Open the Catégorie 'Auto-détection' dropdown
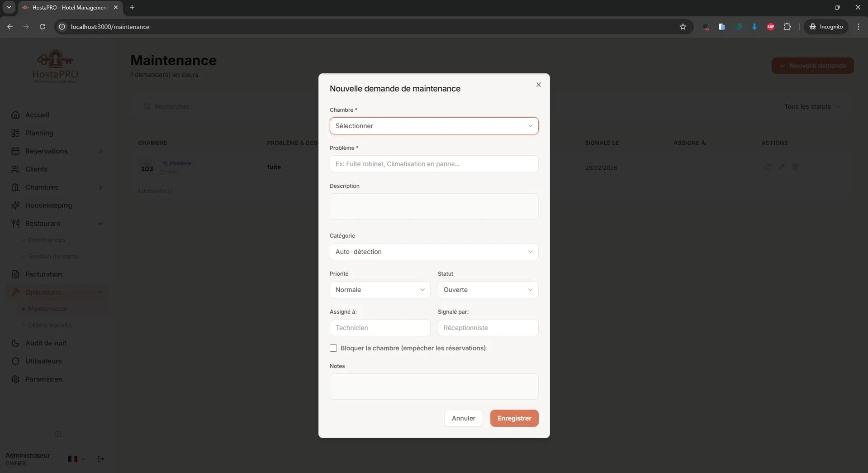This screenshot has height=473, width=868. coord(434,252)
